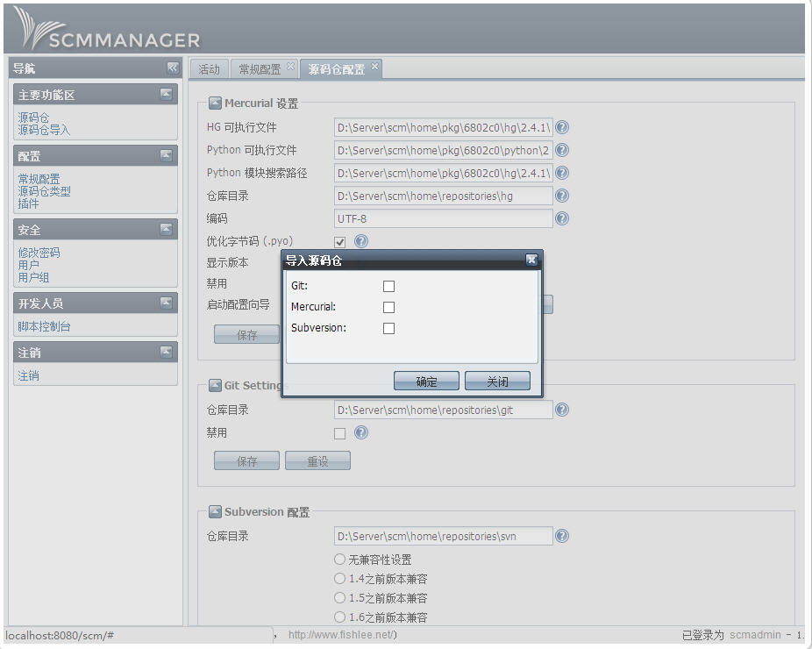Click the 注销 logout link
Viewport: 812px width, 649px height.
(x=28, y=375)
